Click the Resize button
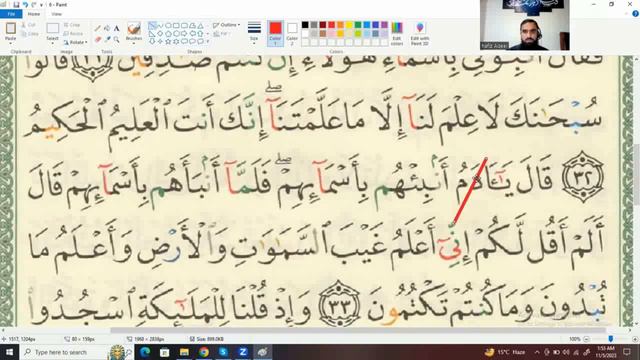 pos(73,33)
